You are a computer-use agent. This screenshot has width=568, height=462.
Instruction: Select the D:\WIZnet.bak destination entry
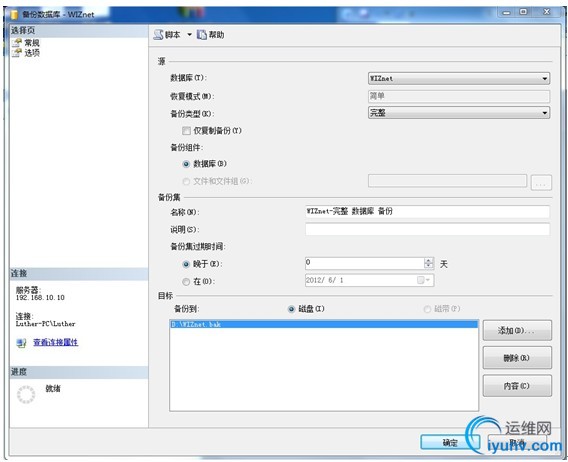click(x=324, y=324)
